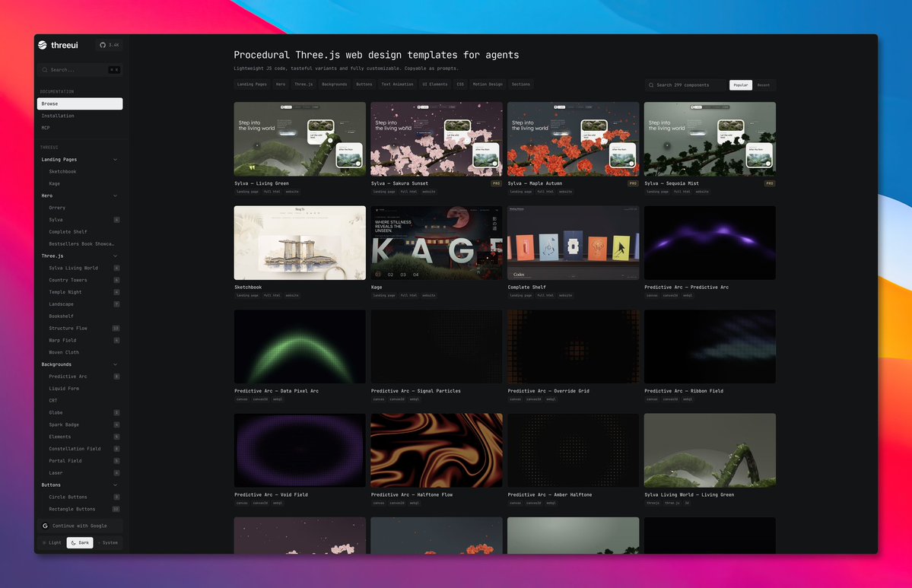Screen dimensions: 912x588
Task: Collapse the Three.js section chevron
Action: pos(115,256)
